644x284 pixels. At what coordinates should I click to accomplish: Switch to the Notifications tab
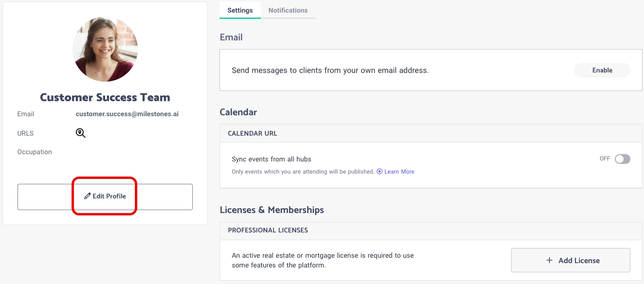[288, 10]
